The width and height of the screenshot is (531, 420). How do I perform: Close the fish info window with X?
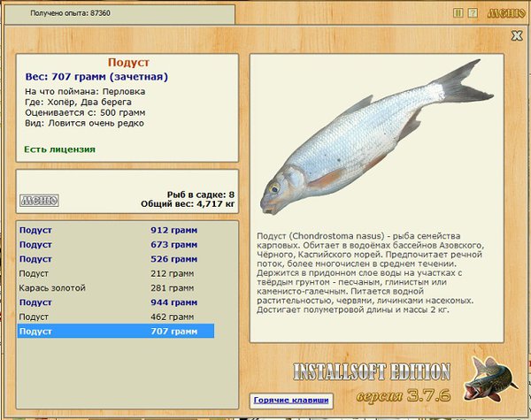[x=517, y=35]
